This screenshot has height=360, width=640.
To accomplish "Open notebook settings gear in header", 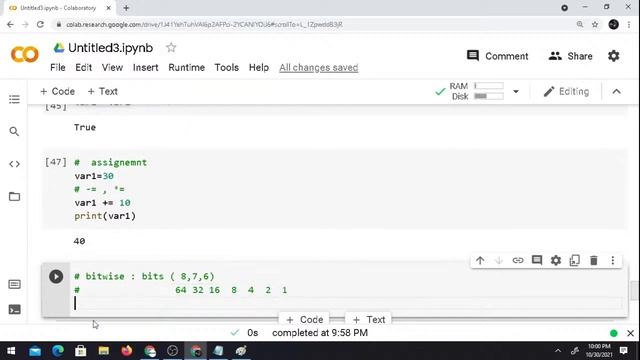I will click(x=613, y=56).
